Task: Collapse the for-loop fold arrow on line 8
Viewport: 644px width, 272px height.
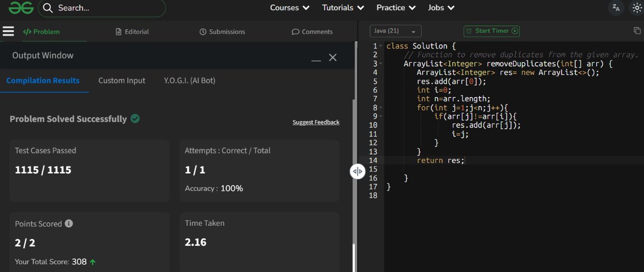Action: point(380,108)
